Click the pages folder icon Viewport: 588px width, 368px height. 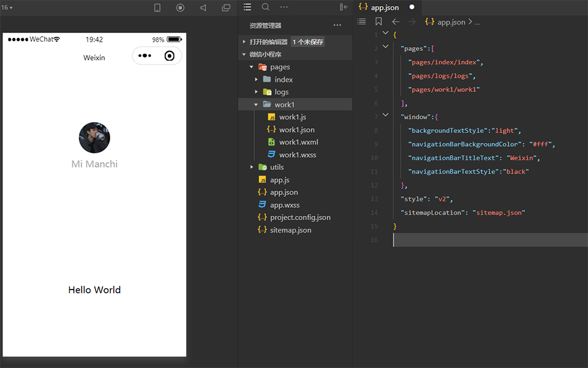click(263, 67)
